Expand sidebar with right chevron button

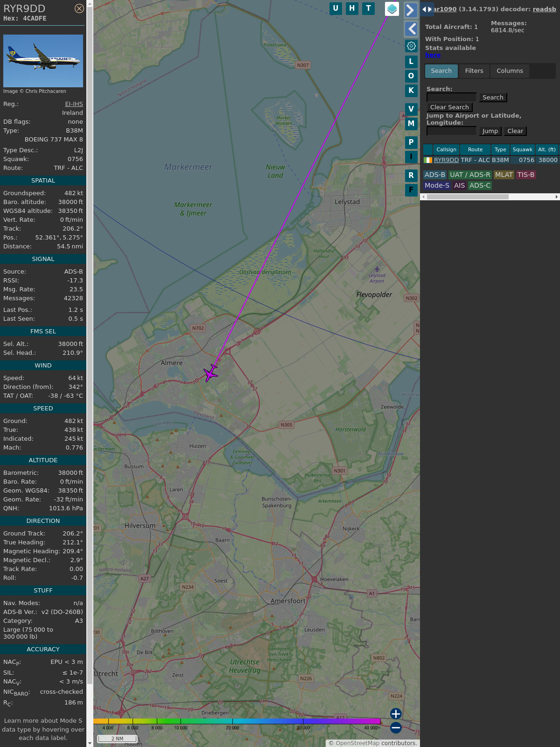pyautogui.click(x=411, y=10)
